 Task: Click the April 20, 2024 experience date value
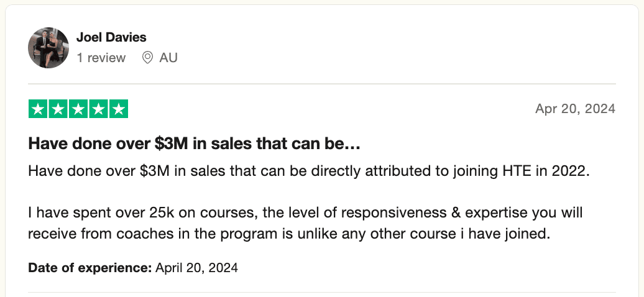coord(196,268)
